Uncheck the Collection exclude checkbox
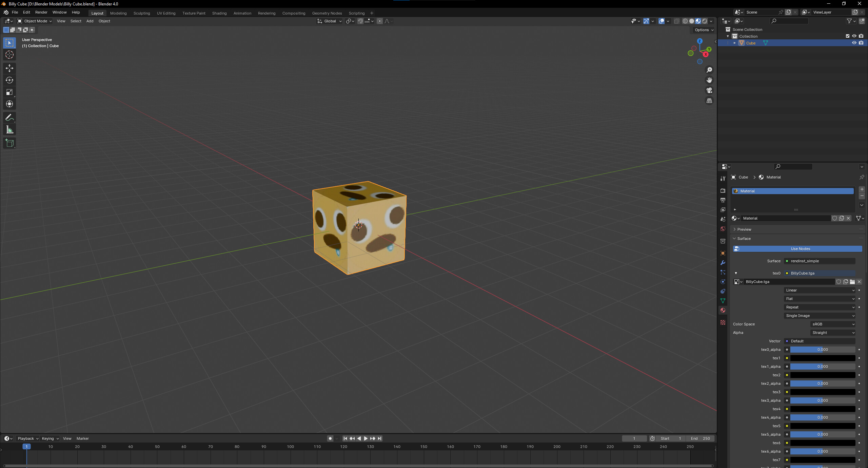The width and height of the screenshot is (868, 468). [847, 36]
